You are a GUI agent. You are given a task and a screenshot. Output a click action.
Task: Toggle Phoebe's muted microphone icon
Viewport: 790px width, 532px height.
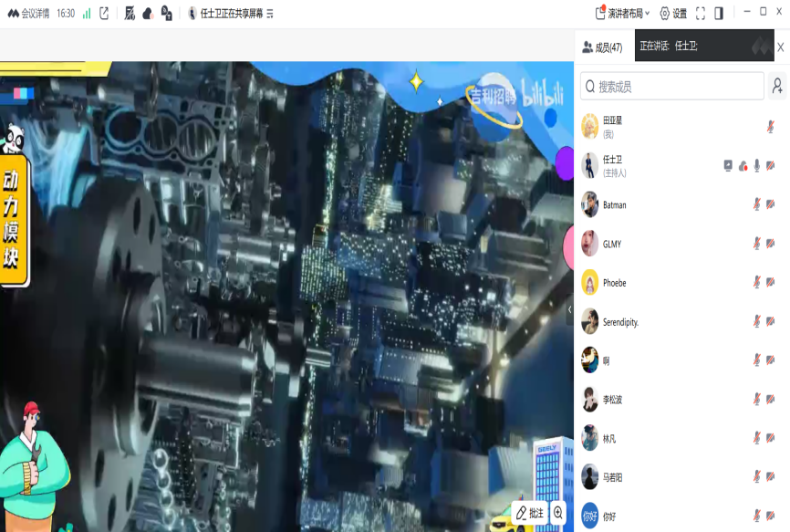[x=756, y=282]
